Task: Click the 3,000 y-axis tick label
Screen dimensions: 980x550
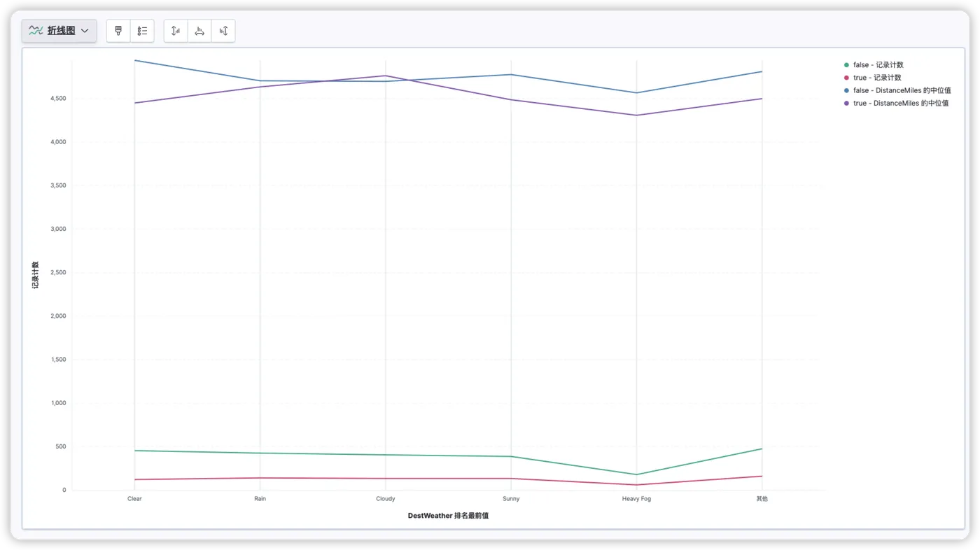Action: (57, 229)
